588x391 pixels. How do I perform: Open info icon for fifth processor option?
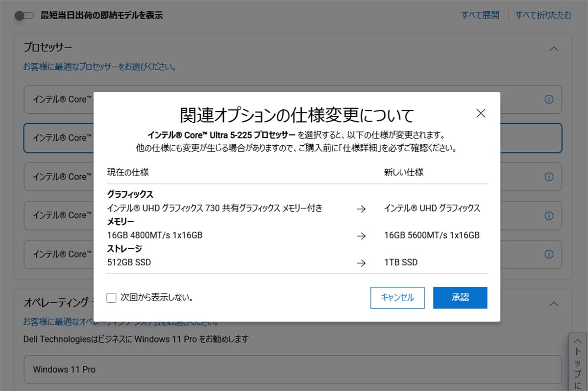549,254
